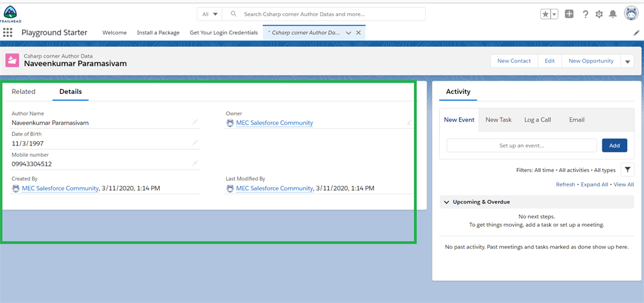This screenshot has height=303, width=644.
Task: Open the user profile avatar
Action: pos(631,14)
